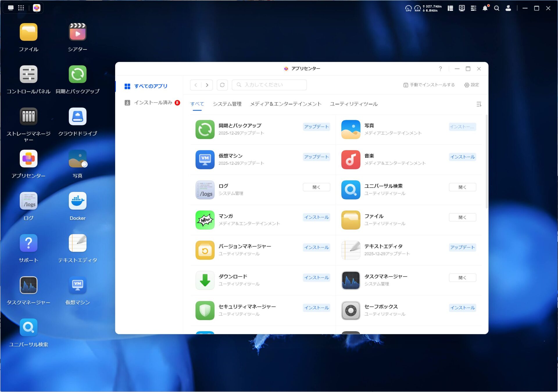Switch to the ユーティリティツール tab
Screen dimensions: 558x392
point(354,104)
